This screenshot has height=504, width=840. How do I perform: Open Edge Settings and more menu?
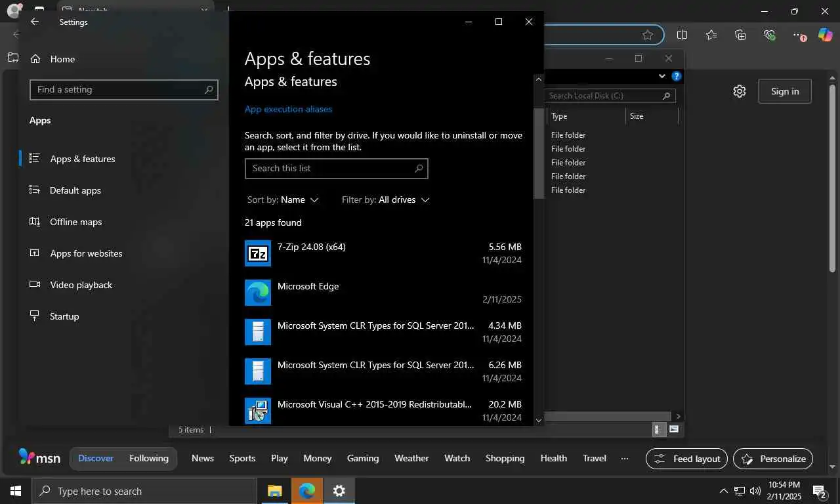point(799,35)
